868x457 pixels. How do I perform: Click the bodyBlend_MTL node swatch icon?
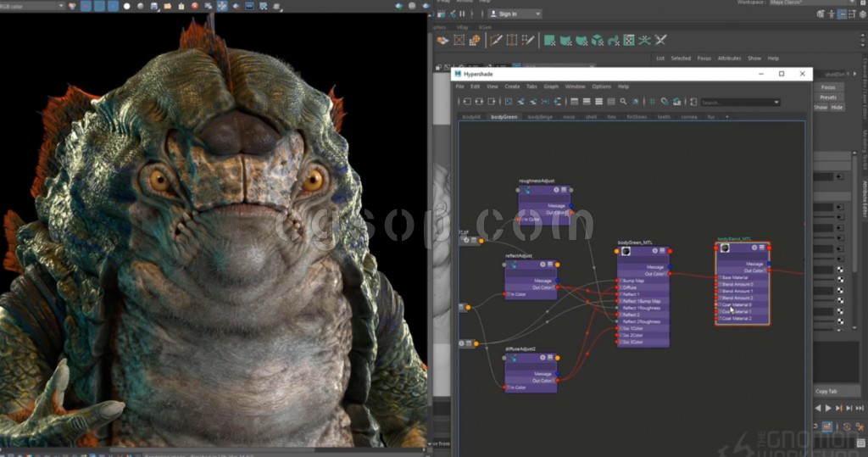pyautogui.click(x=725, y=248)
